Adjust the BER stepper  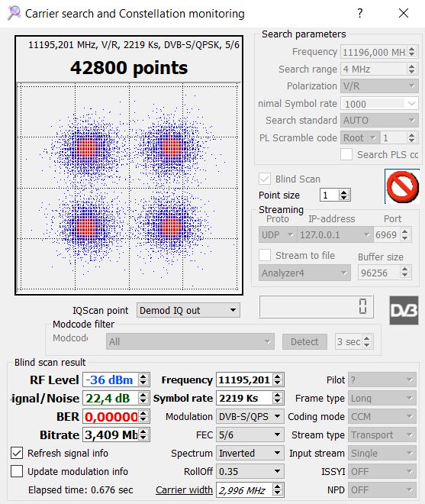pos(143,417)
